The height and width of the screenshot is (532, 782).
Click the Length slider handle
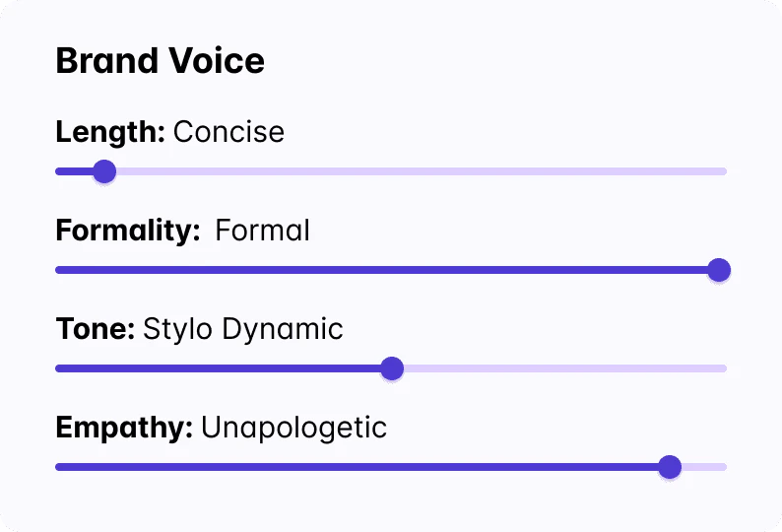pyautogui.click(x=103, y=171)
